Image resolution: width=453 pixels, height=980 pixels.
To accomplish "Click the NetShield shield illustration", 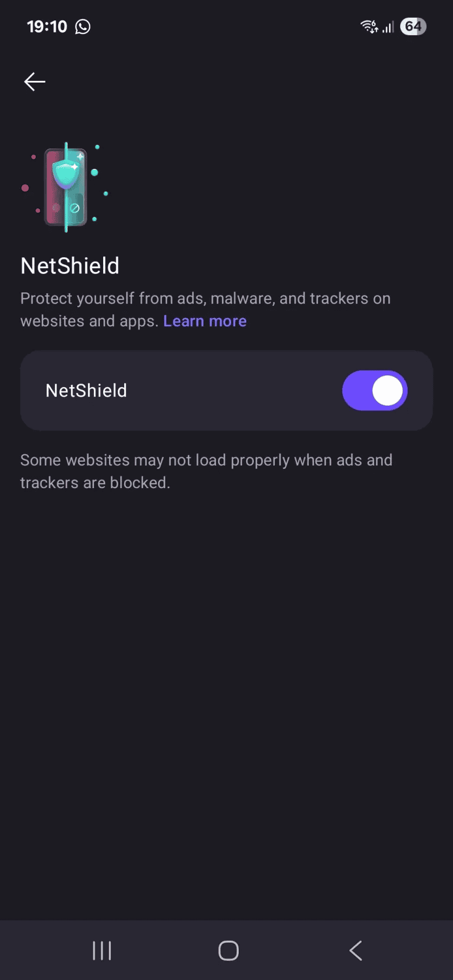I will click(66, 185).
